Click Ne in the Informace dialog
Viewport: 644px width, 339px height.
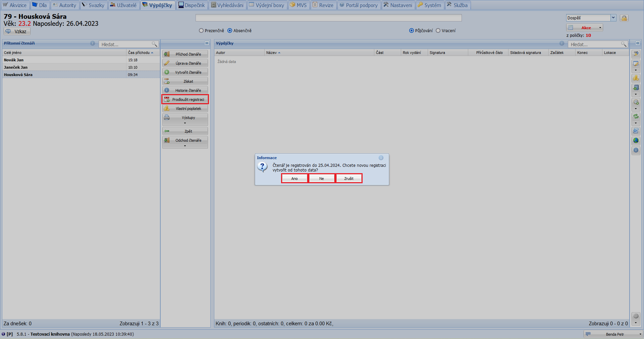click(x=322, y=179)
